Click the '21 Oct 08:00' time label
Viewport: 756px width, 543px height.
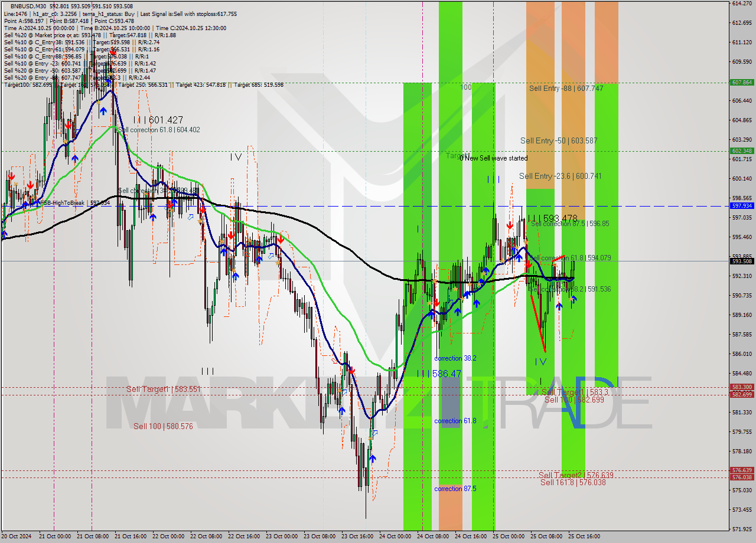tap(93, 537)
